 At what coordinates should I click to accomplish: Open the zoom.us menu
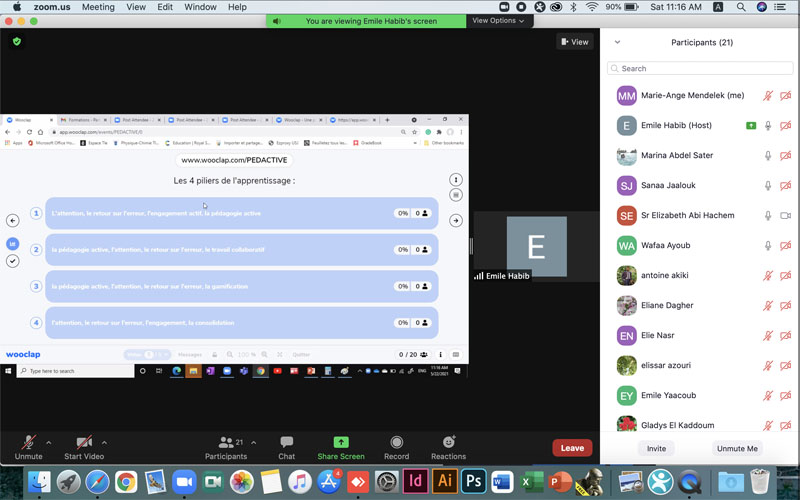(x=52, y=7)
